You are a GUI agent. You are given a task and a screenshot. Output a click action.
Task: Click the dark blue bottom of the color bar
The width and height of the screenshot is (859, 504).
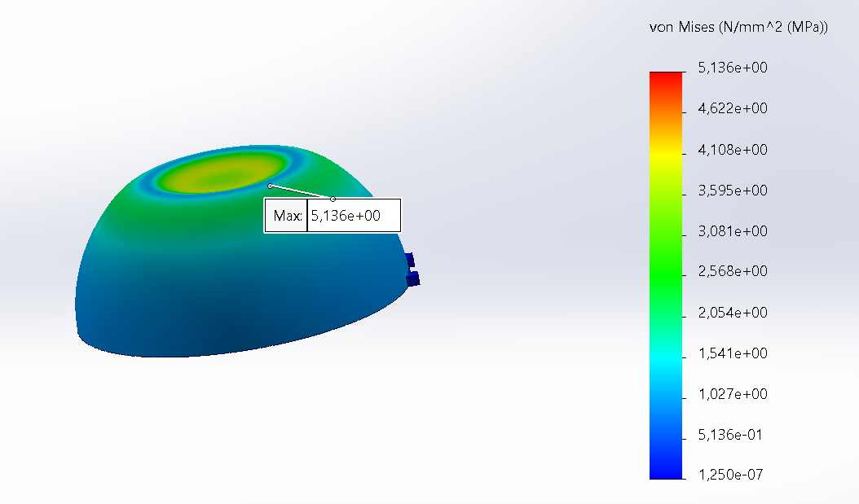[666, 471]
